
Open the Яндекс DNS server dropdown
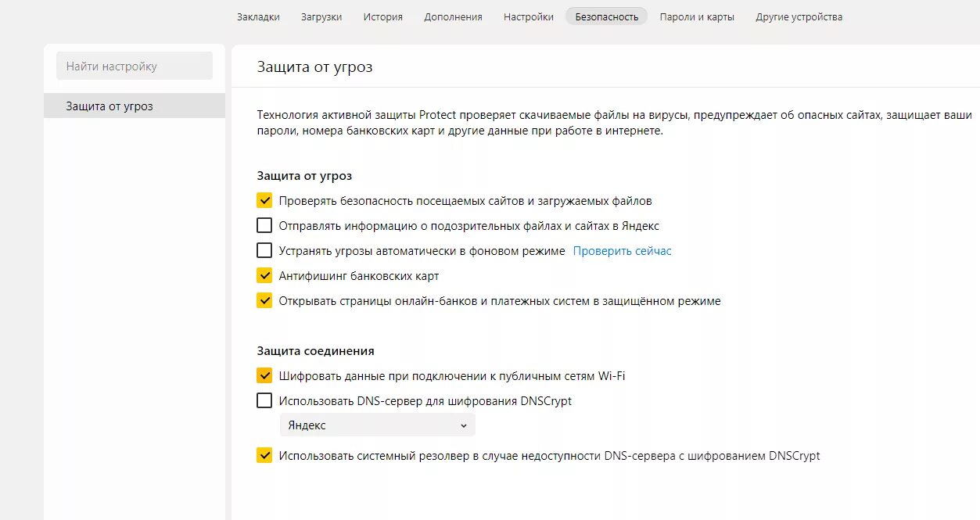pyautogui.click(x=377, y=425)
